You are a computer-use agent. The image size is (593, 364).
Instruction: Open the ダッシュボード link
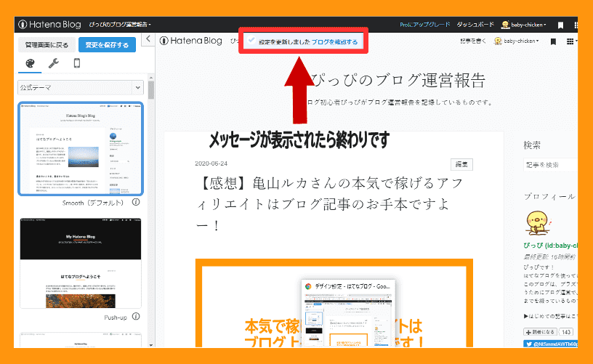(x=475, y=25)
